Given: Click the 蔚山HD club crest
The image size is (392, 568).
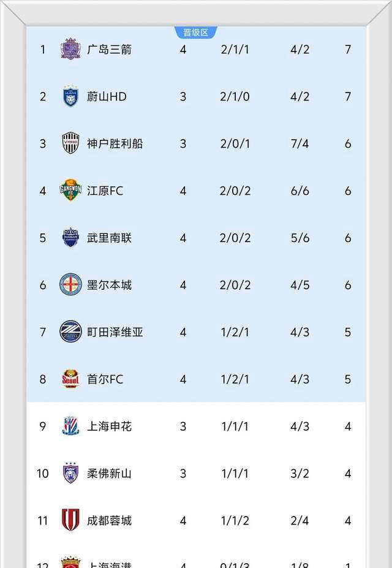Looking at the screenshot, I should click(x=70, y=96).
